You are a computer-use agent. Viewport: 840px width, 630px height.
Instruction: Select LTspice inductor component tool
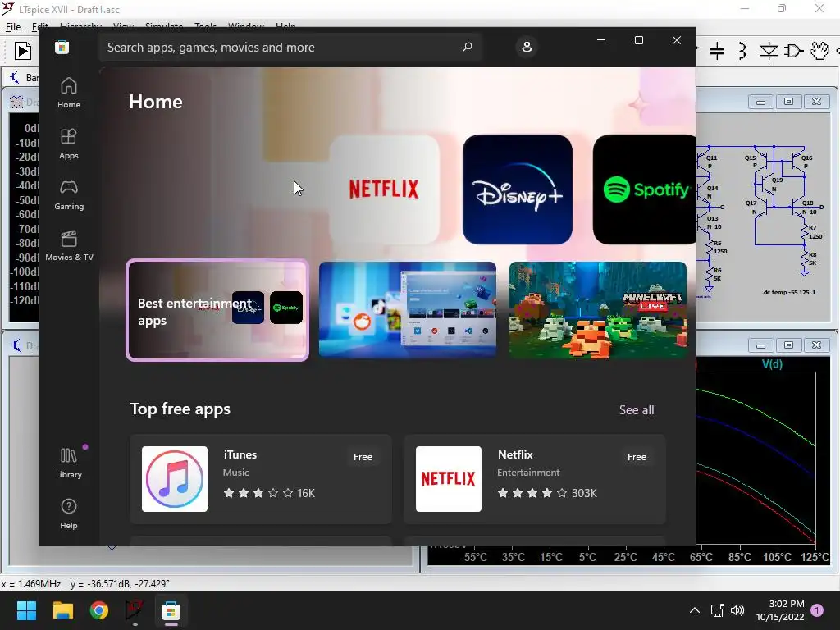pyautogui.click(x=742, y=52)
